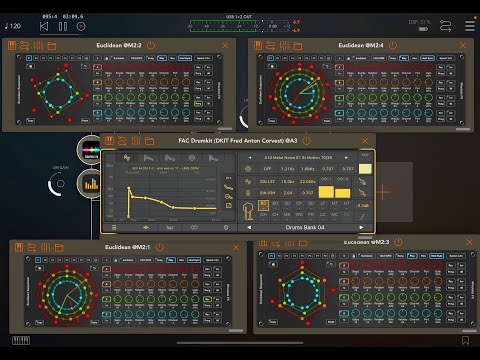
Task: Go to previous preset in FAC Drumkit
Action: pos(250,157)
